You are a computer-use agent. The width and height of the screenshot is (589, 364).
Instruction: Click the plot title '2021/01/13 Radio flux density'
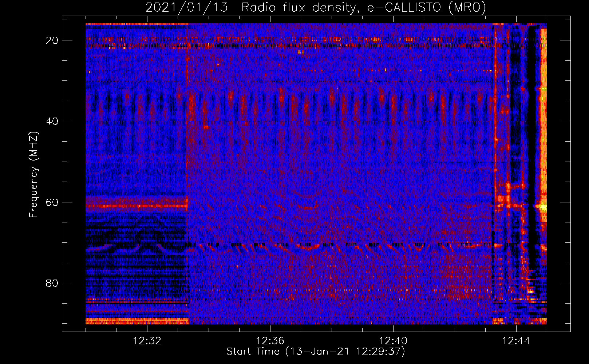coord(316,7)
